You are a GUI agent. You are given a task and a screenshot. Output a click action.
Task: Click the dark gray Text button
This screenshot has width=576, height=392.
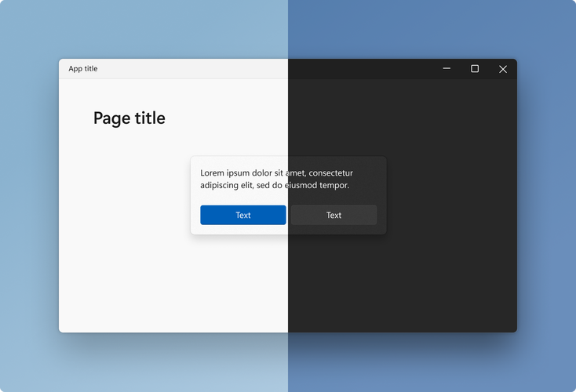pyautogui.click(x=334, y=215)
